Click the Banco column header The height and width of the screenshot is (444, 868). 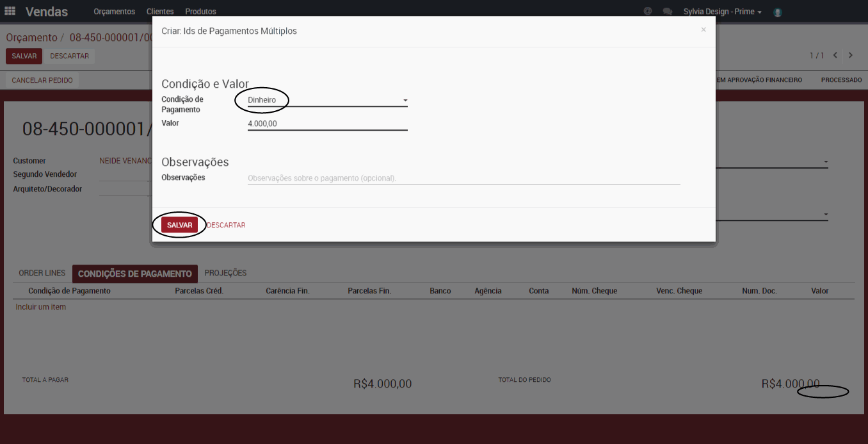click(440, 291)
